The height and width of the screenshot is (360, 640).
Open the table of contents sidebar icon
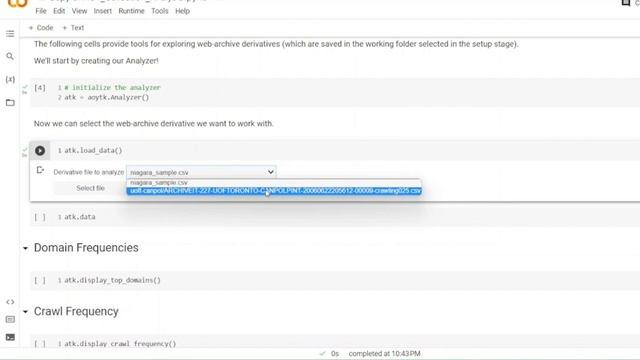coord(10,34)
